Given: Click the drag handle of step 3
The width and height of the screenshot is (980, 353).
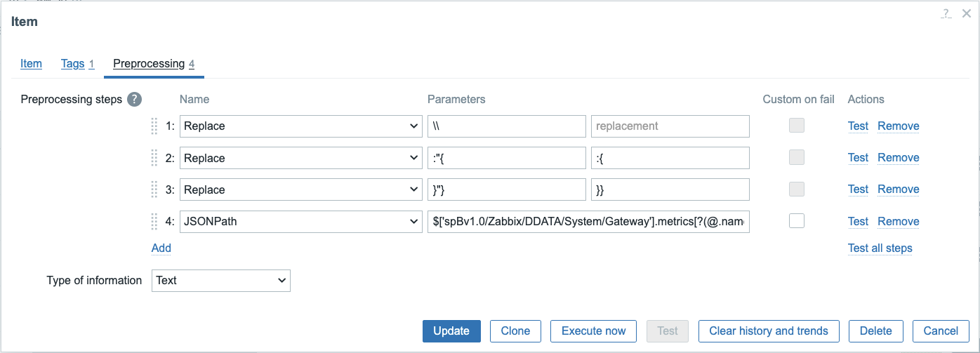Looking at the screenshot, I should click(x=155, y=189).
